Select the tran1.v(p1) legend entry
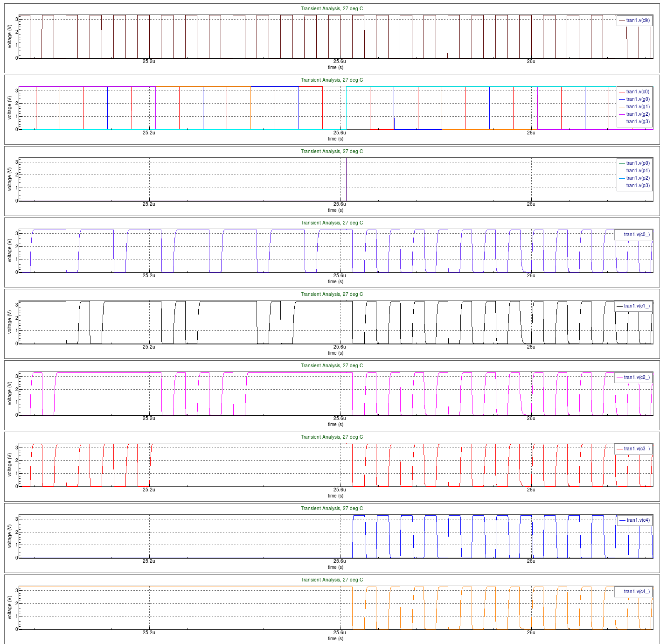 (x=634, y=171)
